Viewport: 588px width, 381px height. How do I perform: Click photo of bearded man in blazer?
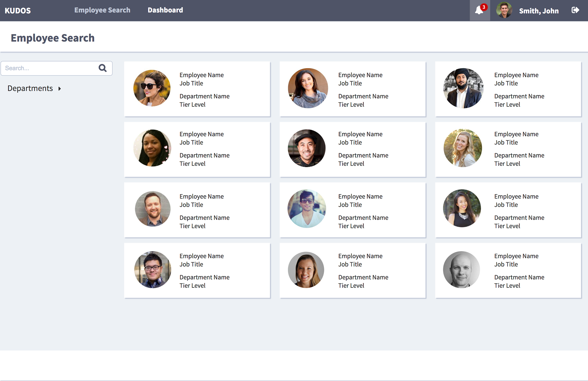click(153, 209)
